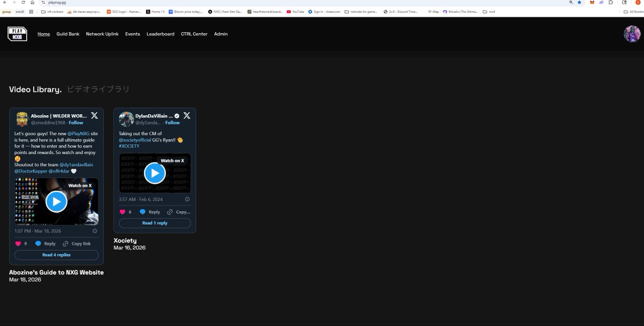This screenshot has width=644, height=326.
Task: Open the 'nft contract' bookmark folder
Action: click(52, 11)
